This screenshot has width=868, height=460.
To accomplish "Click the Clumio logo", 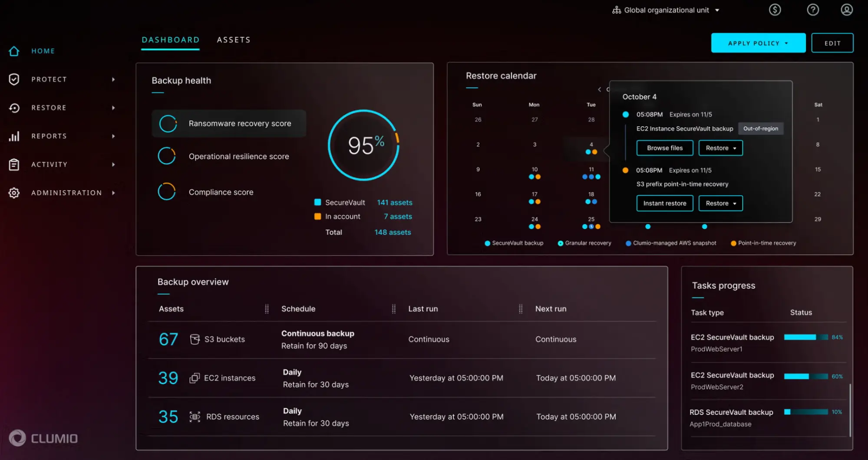I will [x=43, y=438].
